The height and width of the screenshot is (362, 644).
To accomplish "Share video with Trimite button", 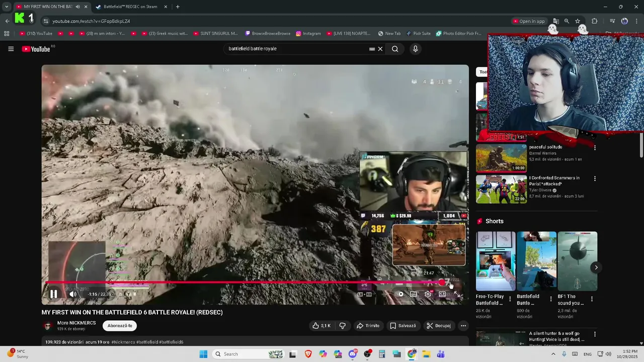I will [x=368, y=326].
